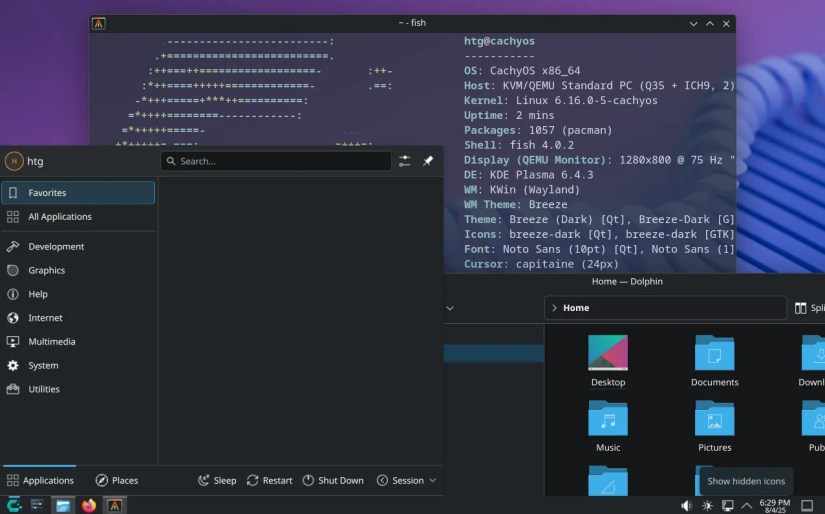Show hidden system tray icons arrow
Image resolution: width=825 pixels, height=514 pixels.
[x=747, y=506]
